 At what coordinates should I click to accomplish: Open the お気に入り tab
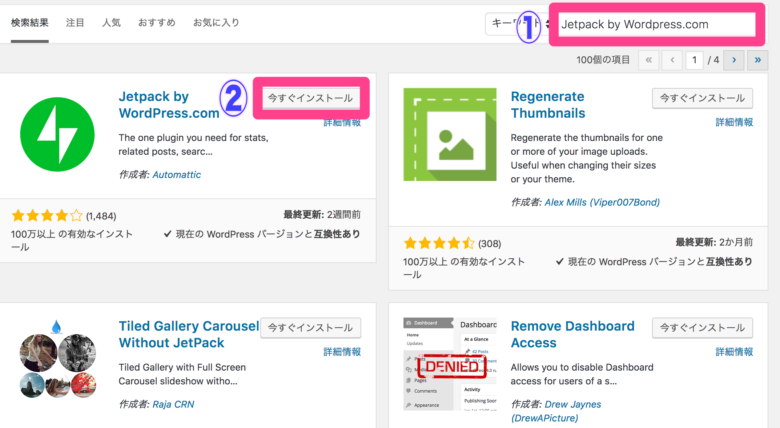point(216,23)
